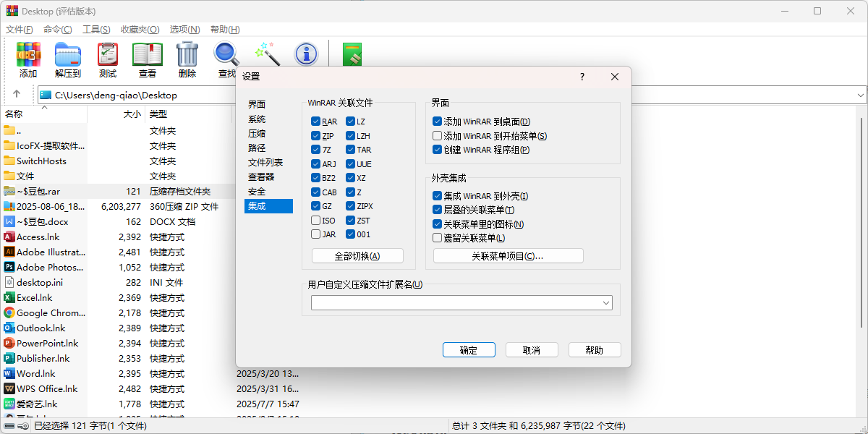Check 添加 WinRAR 到开始菜单 option

(x=437, y=135)
